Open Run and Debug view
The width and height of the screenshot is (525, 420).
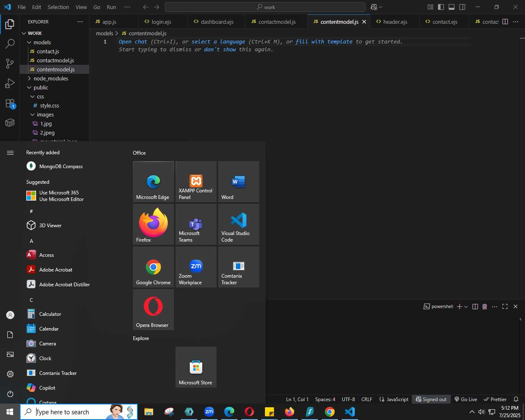10,83
